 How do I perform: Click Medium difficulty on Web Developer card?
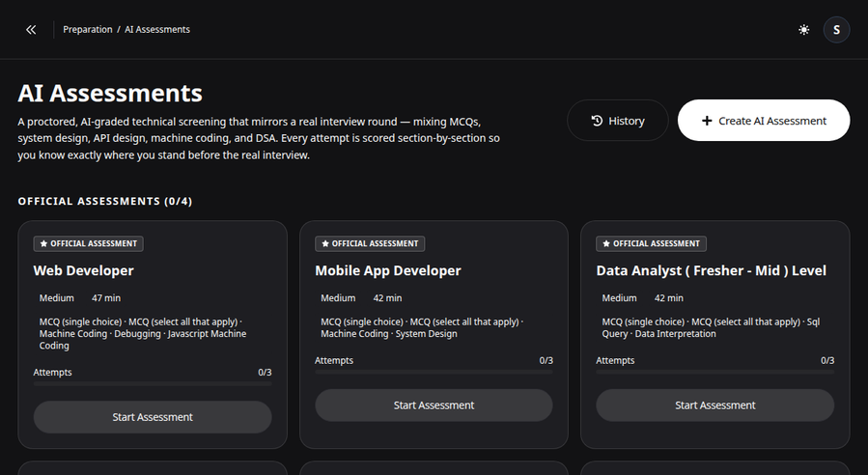coord(56,298)
